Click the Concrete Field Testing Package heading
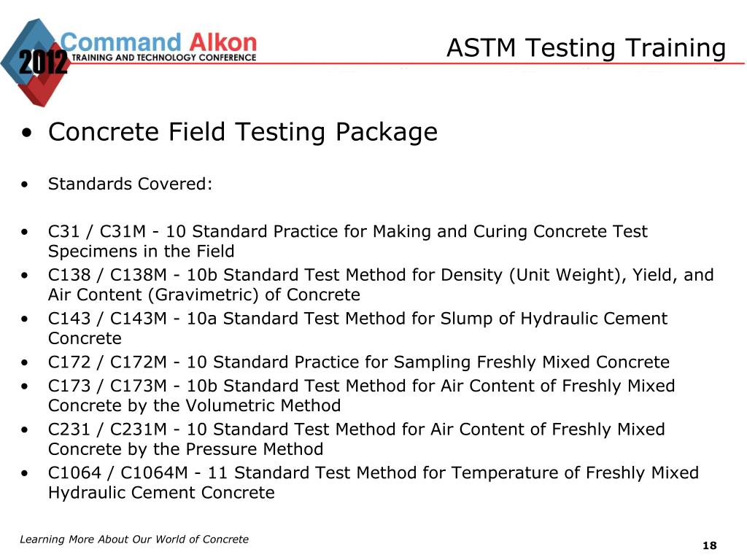 pos(242,132)
